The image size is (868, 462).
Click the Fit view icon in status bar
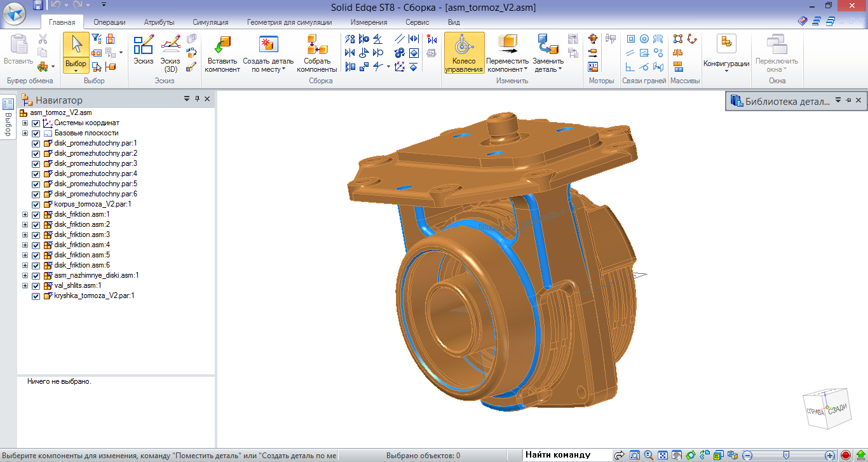[x=663, y=455]
